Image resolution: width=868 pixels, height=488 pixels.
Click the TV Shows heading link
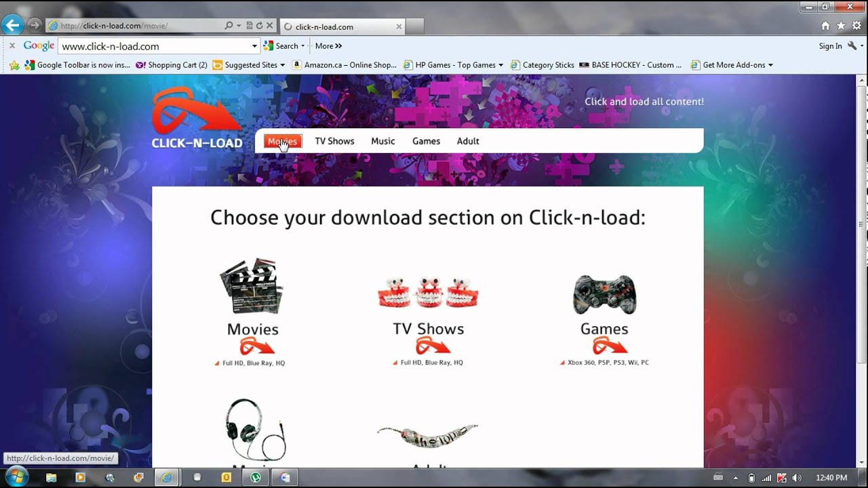coord(428,329)
